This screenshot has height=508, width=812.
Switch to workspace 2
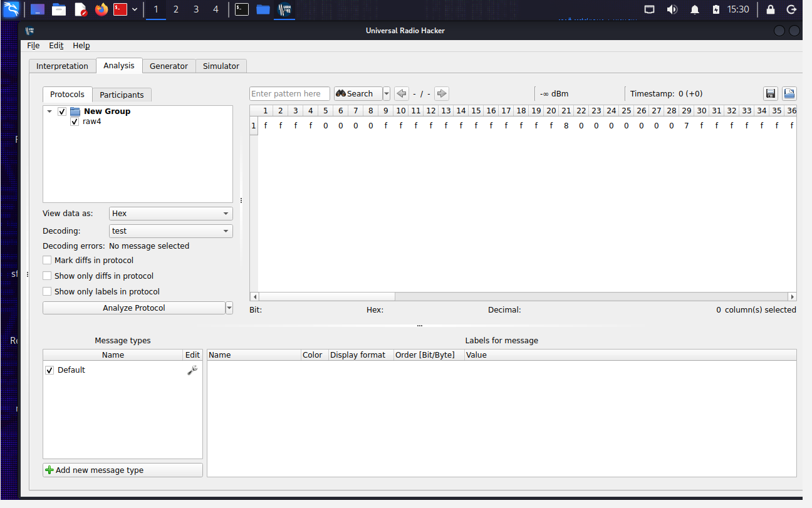tap(176, 9)
